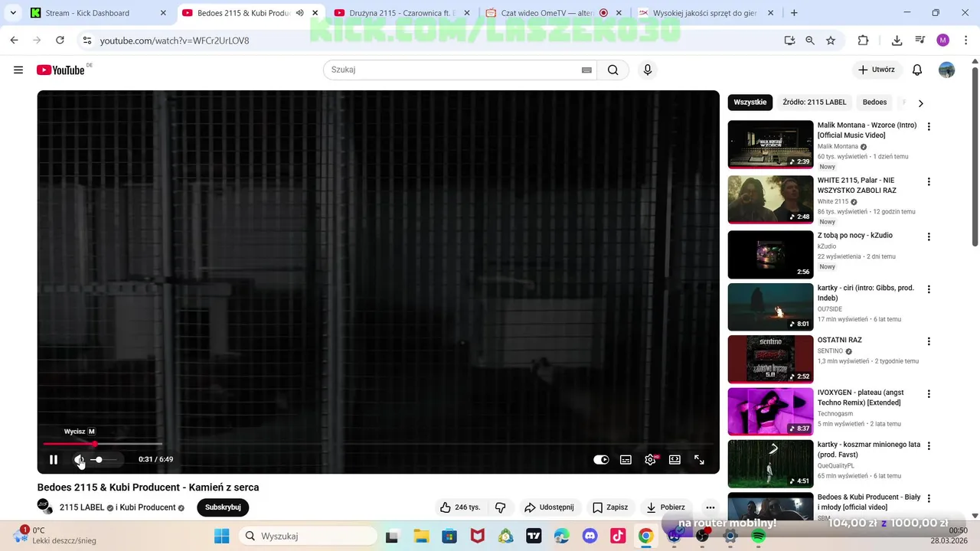This screenshot has height=551, width=980.
Task: Click the Pobierz download button
Action: click(x=666, y=507)
